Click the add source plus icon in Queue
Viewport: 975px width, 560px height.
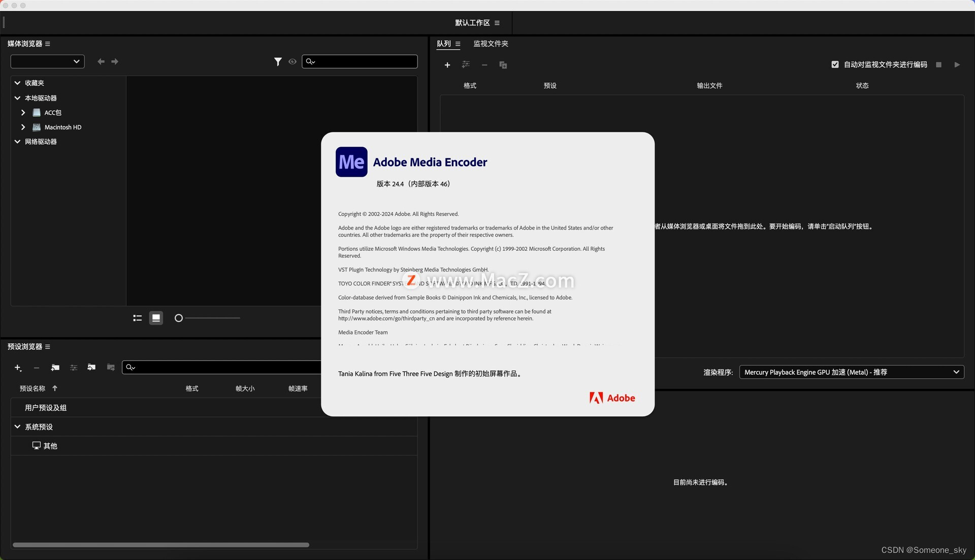447,65
